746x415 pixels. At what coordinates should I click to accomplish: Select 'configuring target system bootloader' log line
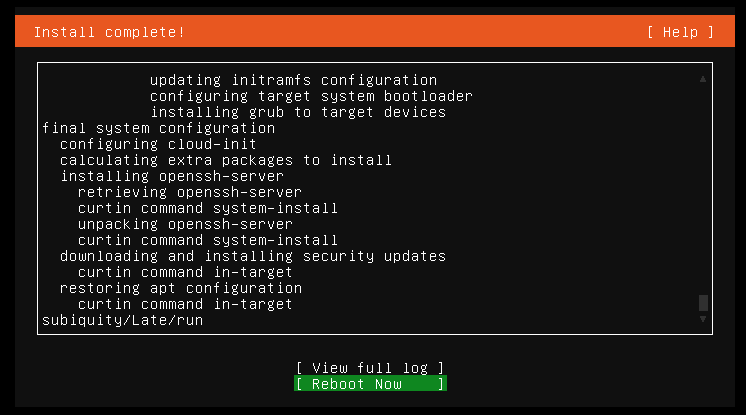coord(311,96)
